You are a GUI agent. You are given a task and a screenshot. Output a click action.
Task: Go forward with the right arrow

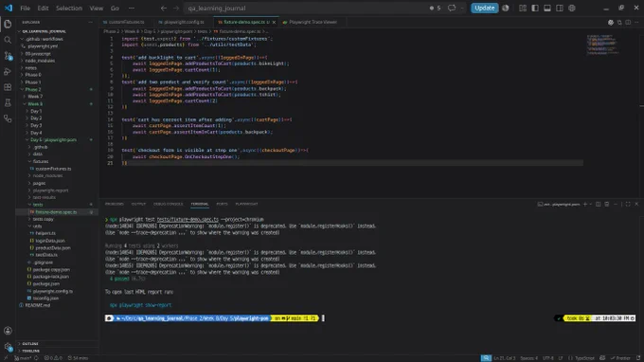point(176,8)
